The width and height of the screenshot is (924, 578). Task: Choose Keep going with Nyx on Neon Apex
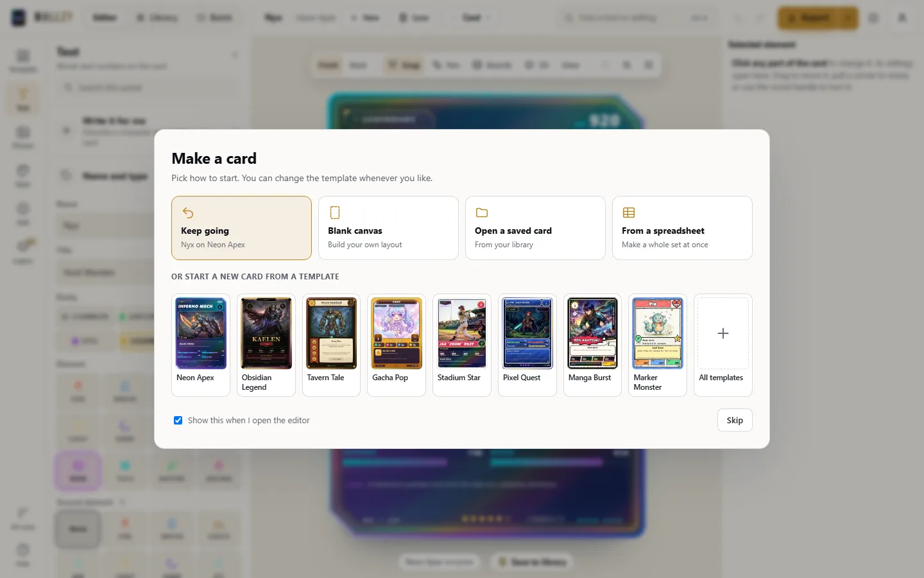pyautogui.click(x=241, y=228)
